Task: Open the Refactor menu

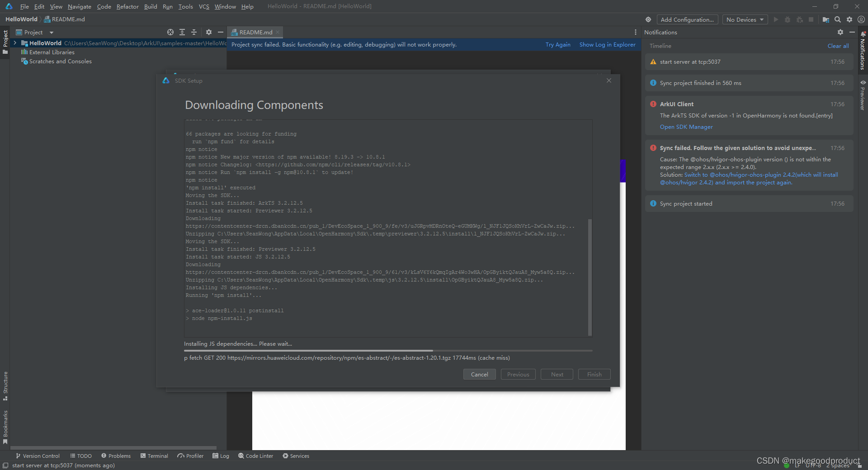Action: pos(127,6)
